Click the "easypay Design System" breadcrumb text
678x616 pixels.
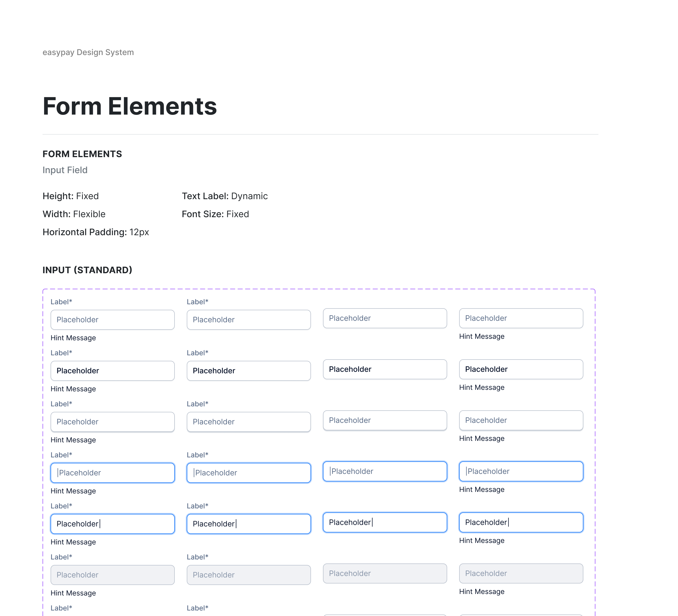point(88,53)
